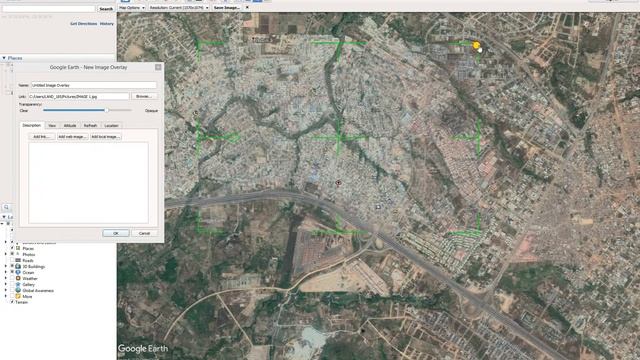Toggle the Places layer checkbox

click(12, 248)
